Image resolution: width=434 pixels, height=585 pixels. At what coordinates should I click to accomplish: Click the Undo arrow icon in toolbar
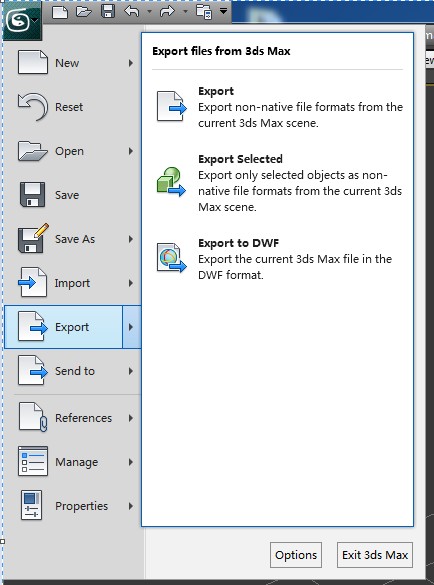(132, 12)
